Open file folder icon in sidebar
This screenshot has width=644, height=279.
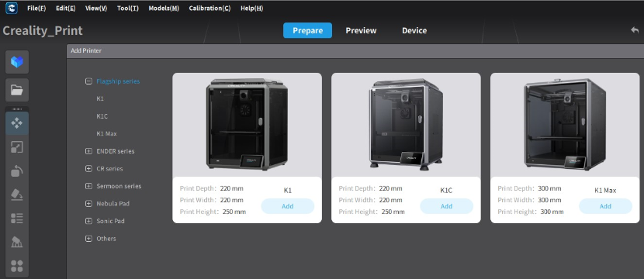17,90
